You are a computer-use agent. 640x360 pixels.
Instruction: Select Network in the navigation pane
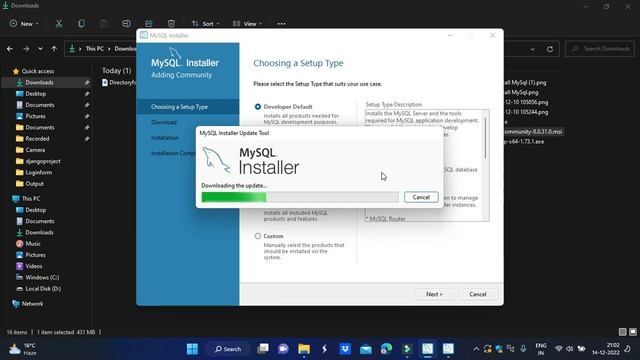(32, 304)
